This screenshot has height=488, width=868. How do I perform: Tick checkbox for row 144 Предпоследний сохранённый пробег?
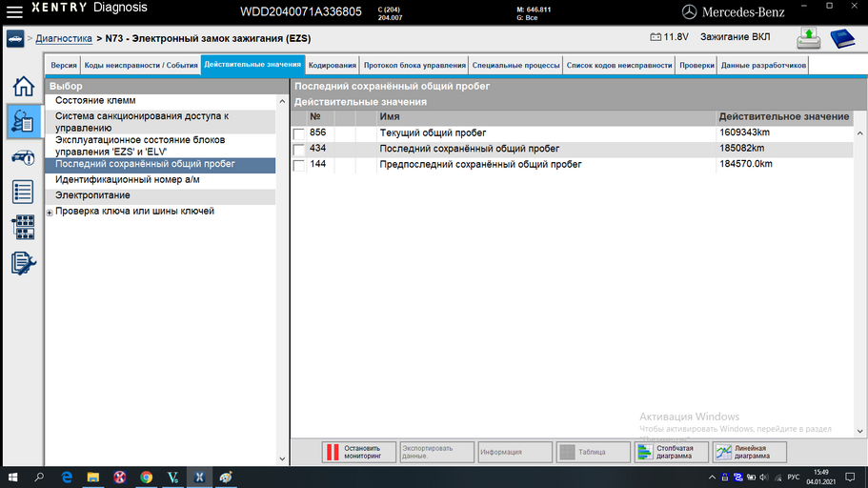point(299,165)
